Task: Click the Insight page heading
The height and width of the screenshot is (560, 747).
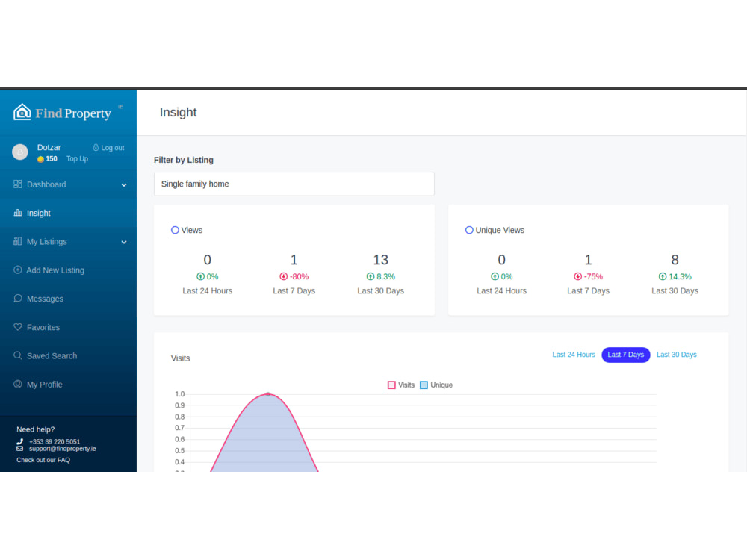Action: click(179, 113)
